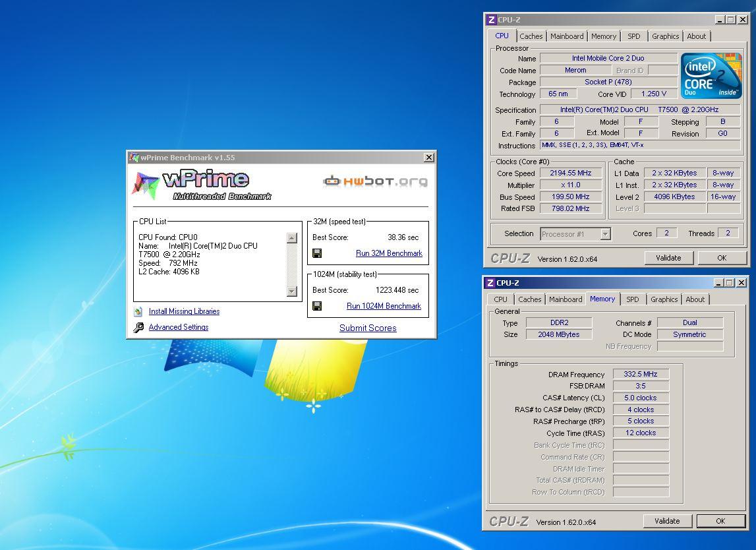The image size is (756, 550).
Task: Open Install Missing Libraries link
Action: click(184, 312)
